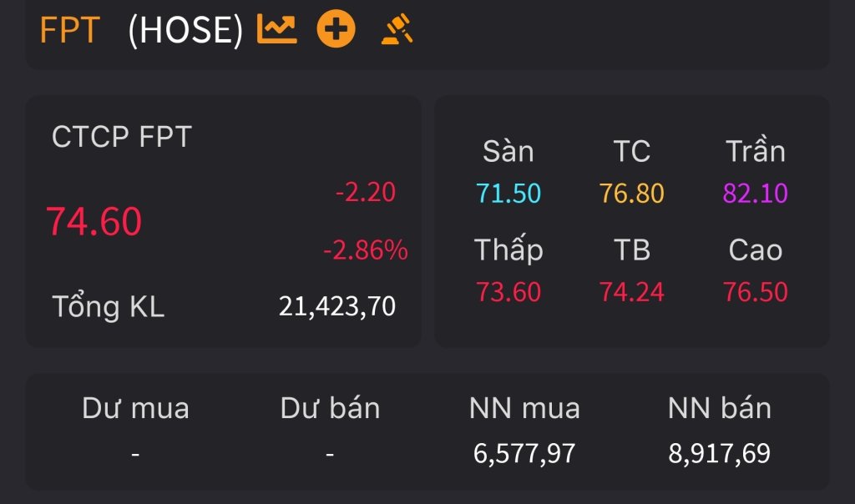The image size is (855, 504).
Task: Click the average price 74.24
Action: pyautogui.click(x=631, y=292)
